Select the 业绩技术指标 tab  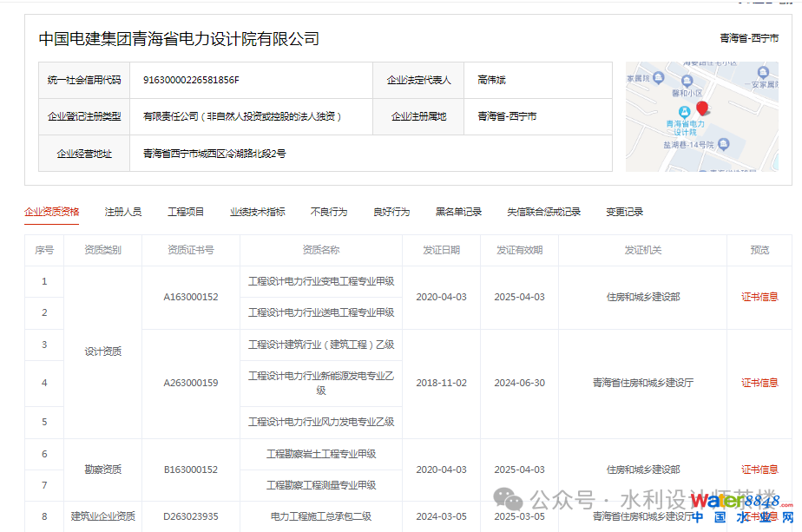pos(257,212)
